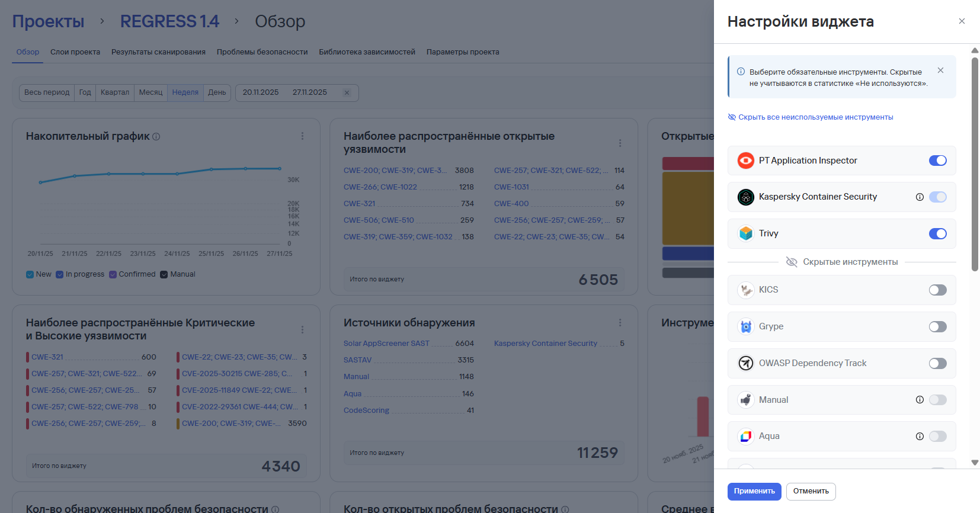
Task: Click the Kaspersky Container Security info icon
Action: [920, 197]
